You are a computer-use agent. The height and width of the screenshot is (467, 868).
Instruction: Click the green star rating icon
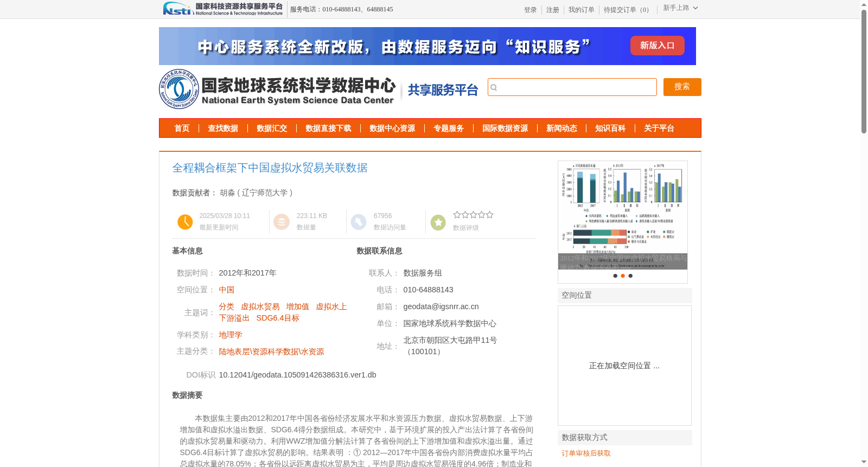click(x=438, y=222)
